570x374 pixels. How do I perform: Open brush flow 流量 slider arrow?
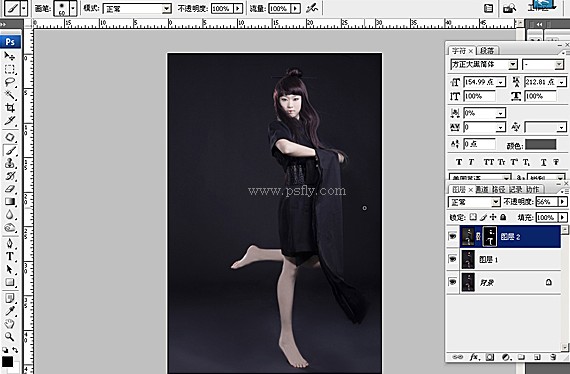pyautogui.click(x=296, y=8)
